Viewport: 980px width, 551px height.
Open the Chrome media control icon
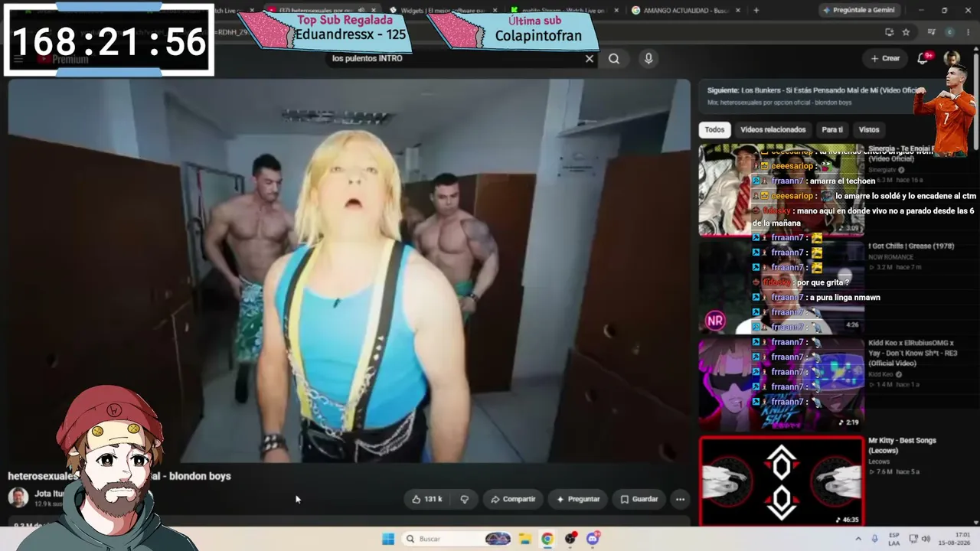click(931, 32)
